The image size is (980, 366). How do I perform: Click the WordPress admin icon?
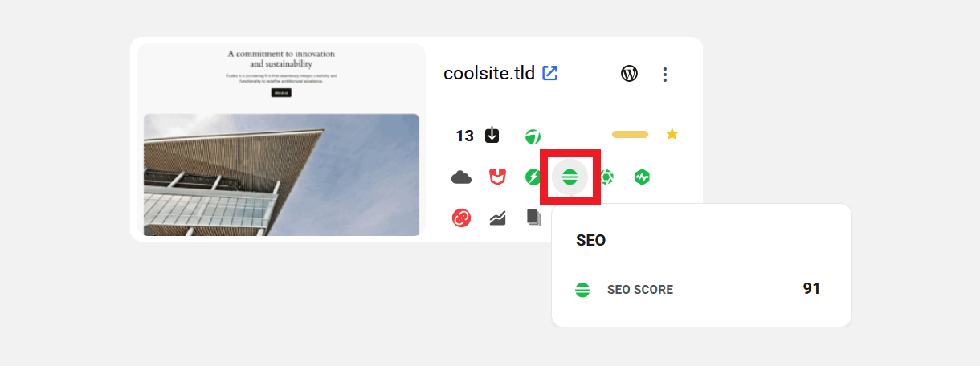tap(630, 74)
